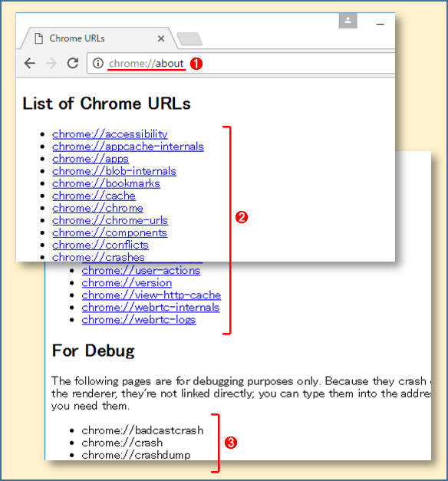The width and height of the screenshot is (448, 481).
Task: Open chrome://conflicts link
Action: click(x=100, y=245)
